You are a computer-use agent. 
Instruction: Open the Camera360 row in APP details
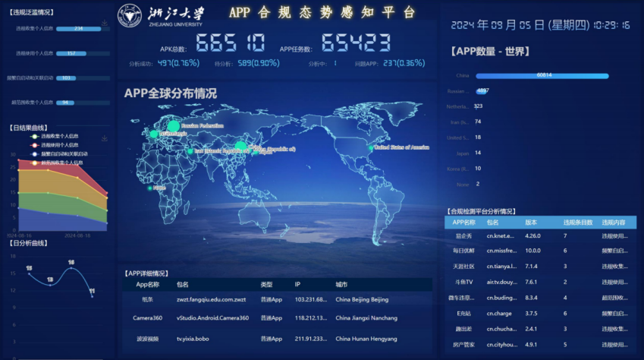(147, 317)
